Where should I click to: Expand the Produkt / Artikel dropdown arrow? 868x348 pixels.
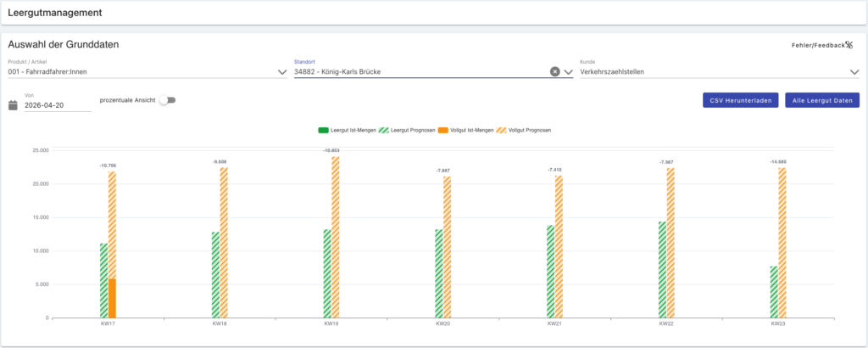pos(282,72)
